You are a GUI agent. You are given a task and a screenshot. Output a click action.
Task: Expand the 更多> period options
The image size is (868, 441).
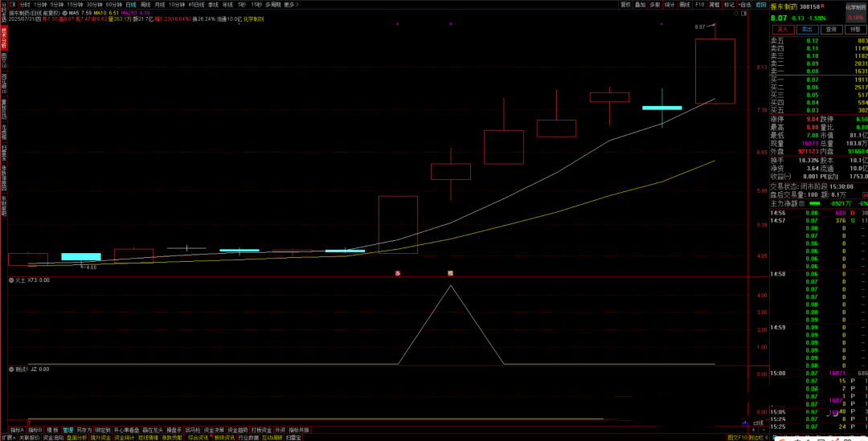click(x=289, y=4)
